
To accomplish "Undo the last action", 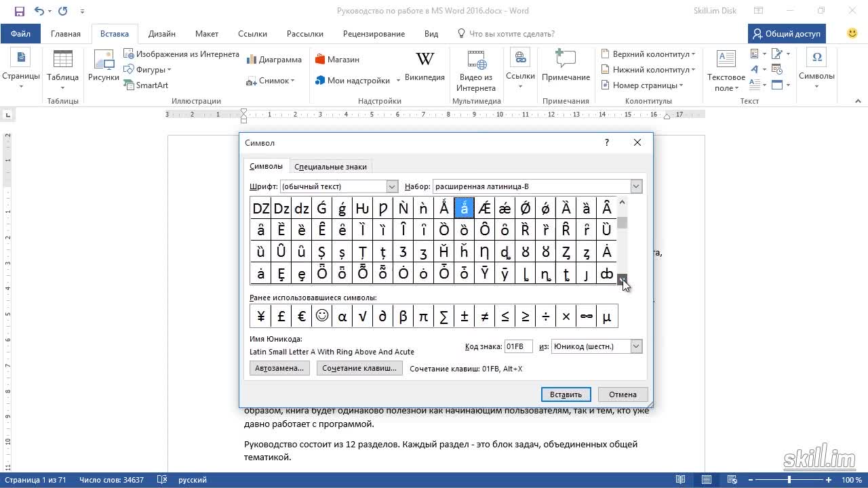I will point(39,11).
